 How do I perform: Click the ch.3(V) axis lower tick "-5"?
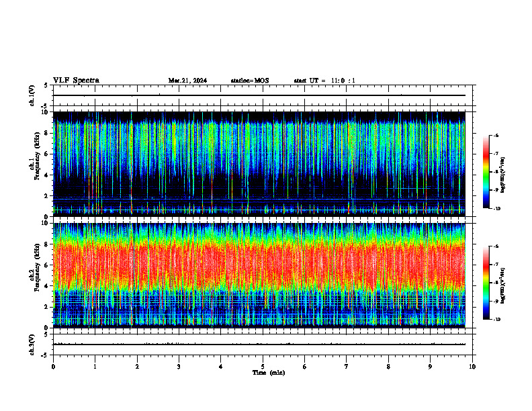[x=45, y=355]
